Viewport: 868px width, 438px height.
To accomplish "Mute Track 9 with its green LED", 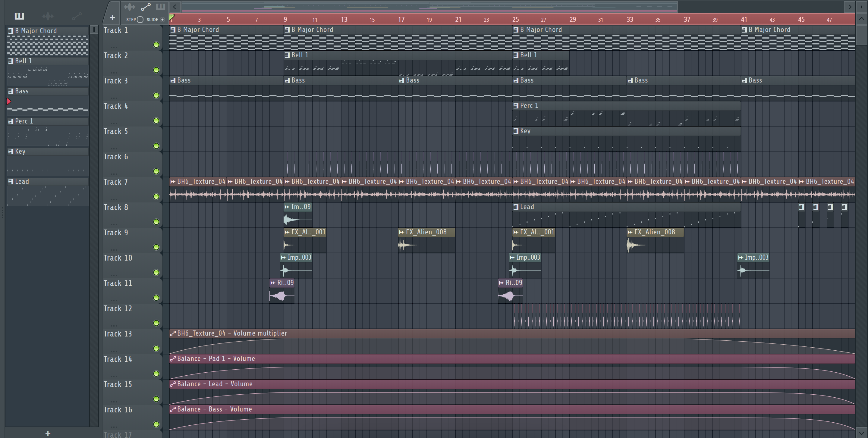I will click(156, 247).
